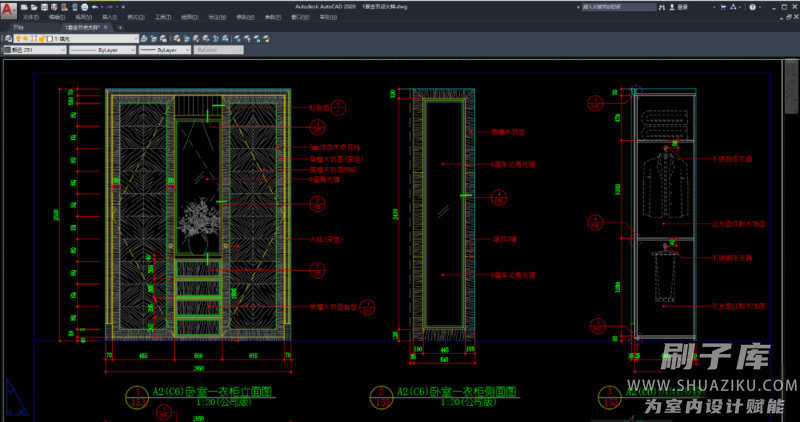Click the color 251 swatch square
Viewport: 800px width, 422px height.
click(x=8, y=48)
